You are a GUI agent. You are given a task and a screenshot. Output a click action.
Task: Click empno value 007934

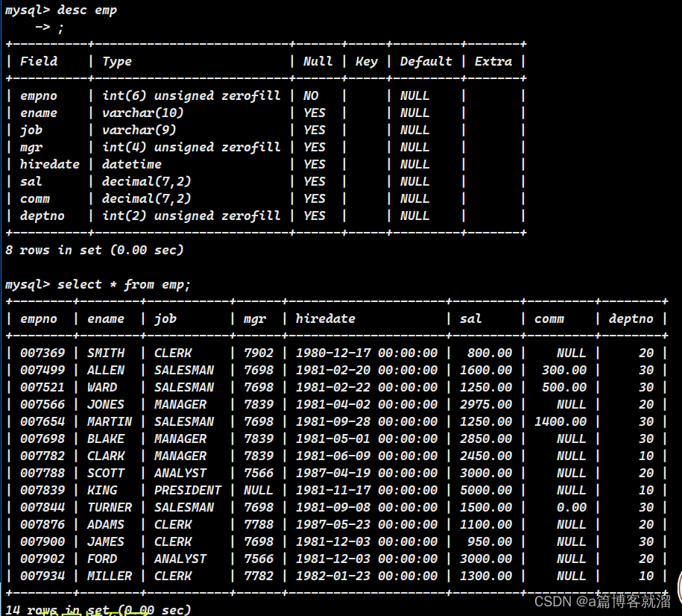point(42,576)
